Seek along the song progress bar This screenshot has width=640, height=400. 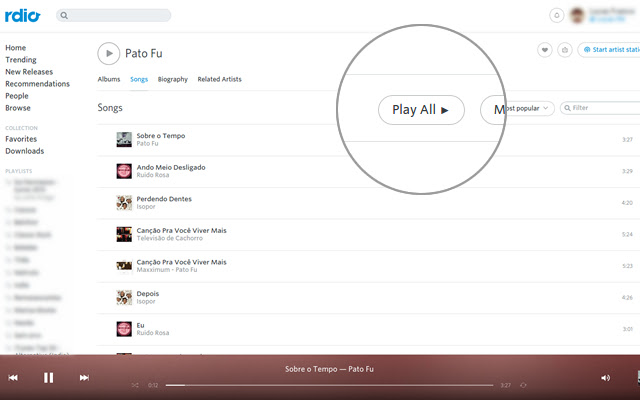pyautogui.click(x=329, y=385)
